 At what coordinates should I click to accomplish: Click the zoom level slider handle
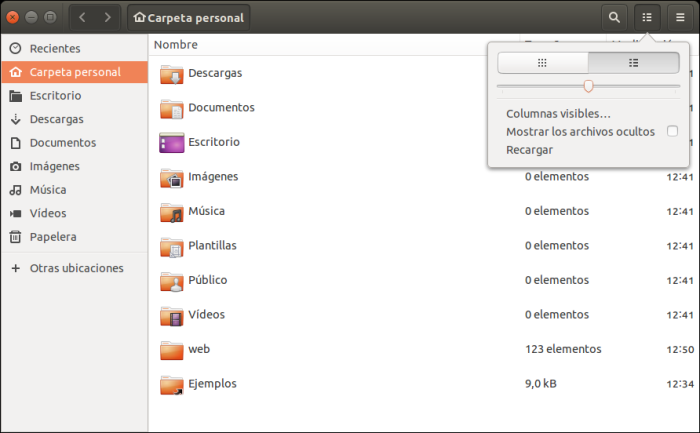[x=588, y=86]
